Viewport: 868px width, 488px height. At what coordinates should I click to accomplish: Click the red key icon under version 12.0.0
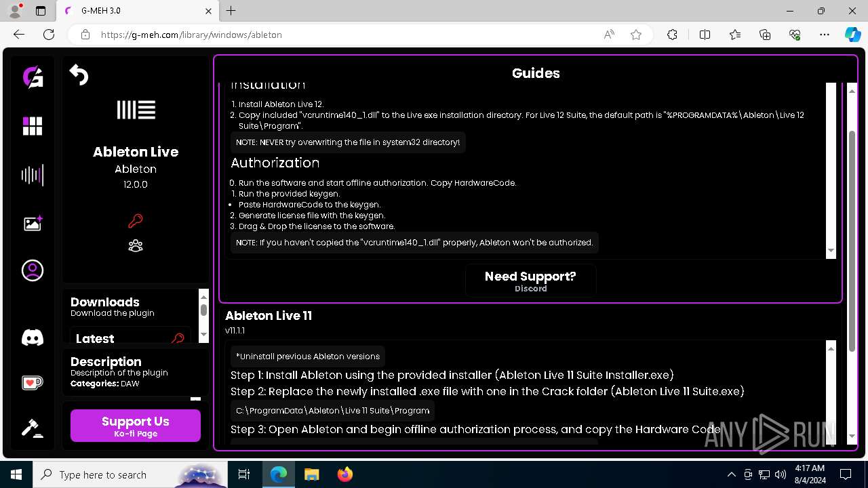click(136, 221)
